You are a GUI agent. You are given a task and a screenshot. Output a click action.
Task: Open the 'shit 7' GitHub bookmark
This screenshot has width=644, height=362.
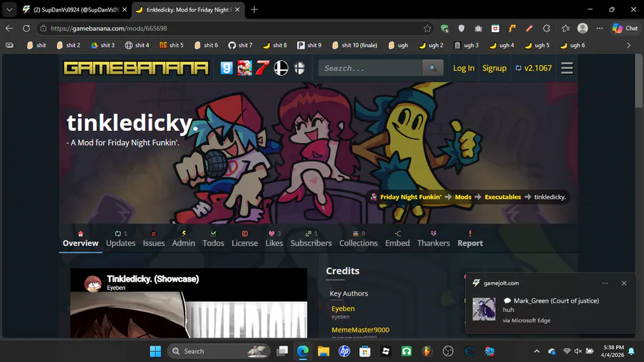tap(240, 45)
